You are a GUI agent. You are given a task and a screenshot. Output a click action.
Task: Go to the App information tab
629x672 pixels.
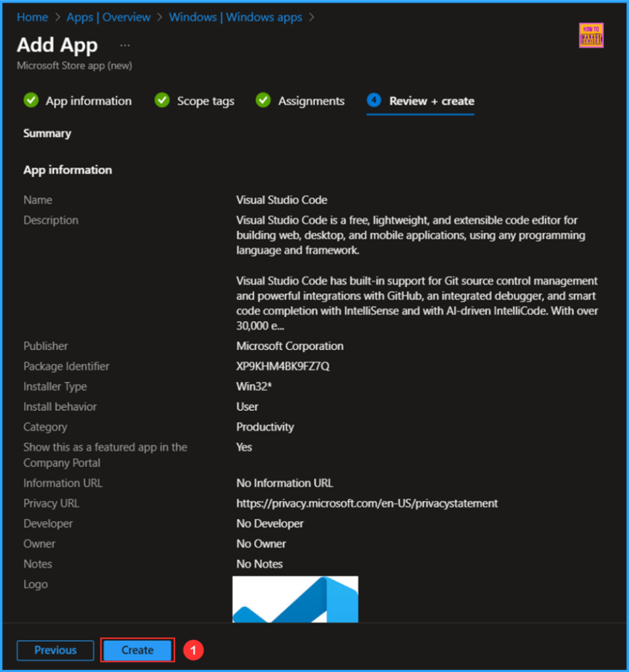click(x=89, y=101)
